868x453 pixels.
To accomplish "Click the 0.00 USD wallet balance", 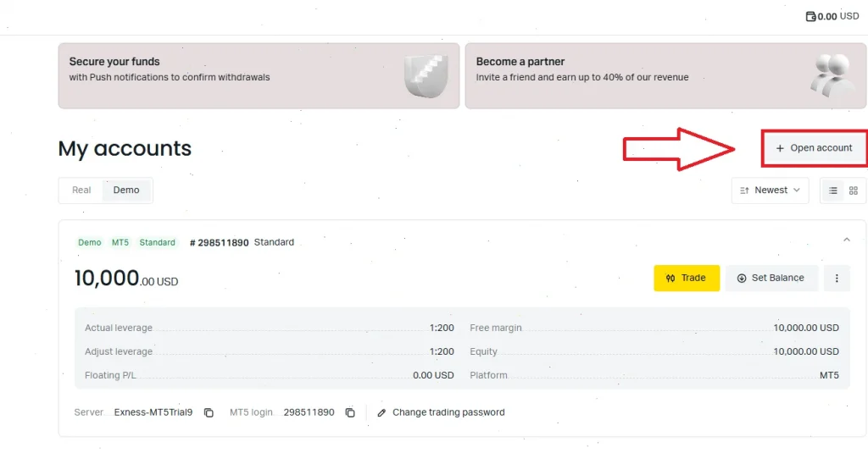I will (x=838, y=17).
